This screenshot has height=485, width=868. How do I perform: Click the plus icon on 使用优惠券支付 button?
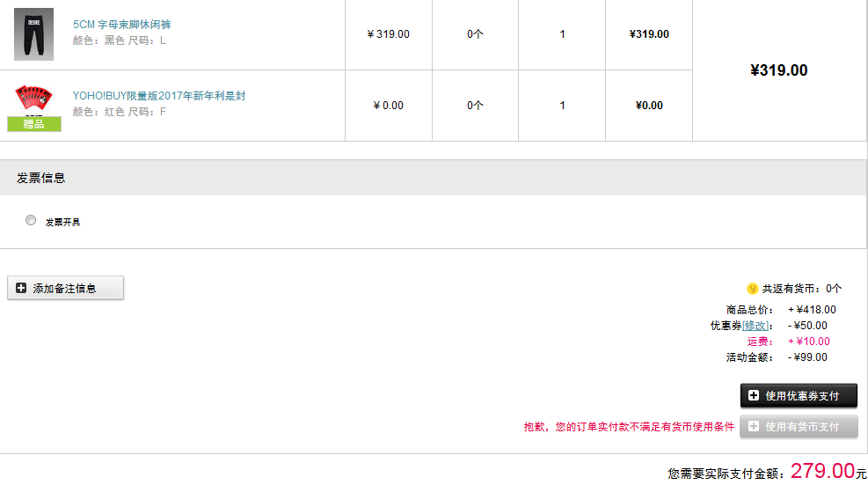click(x=754, y=396)
